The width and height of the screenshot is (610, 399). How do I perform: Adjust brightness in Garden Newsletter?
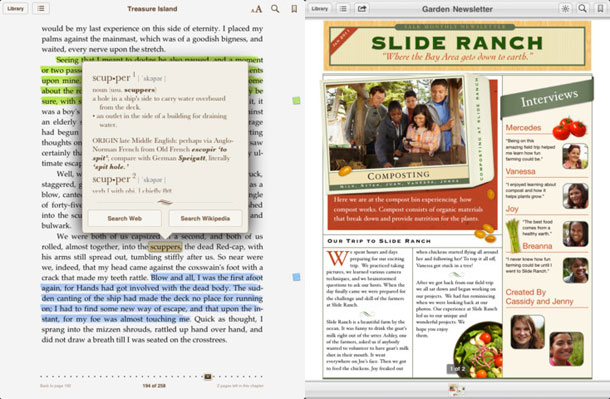point(565,9)
